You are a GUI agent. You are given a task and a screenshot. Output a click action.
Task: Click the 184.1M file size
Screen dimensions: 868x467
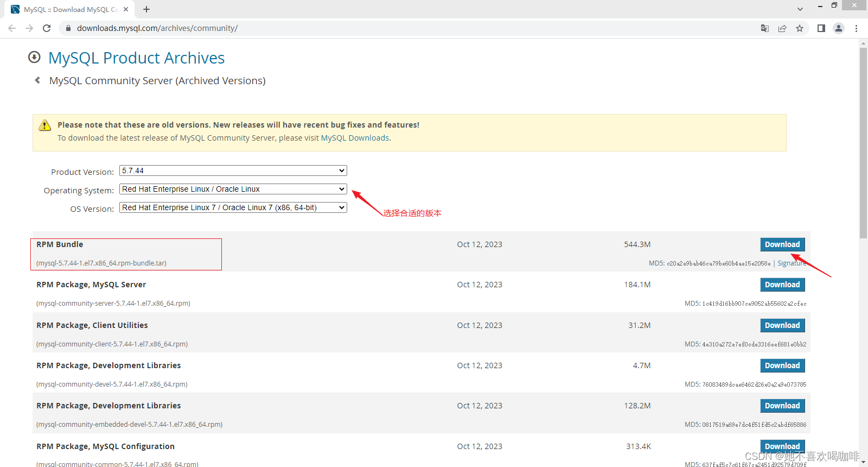pyautogui.click(x=637, y=285)
